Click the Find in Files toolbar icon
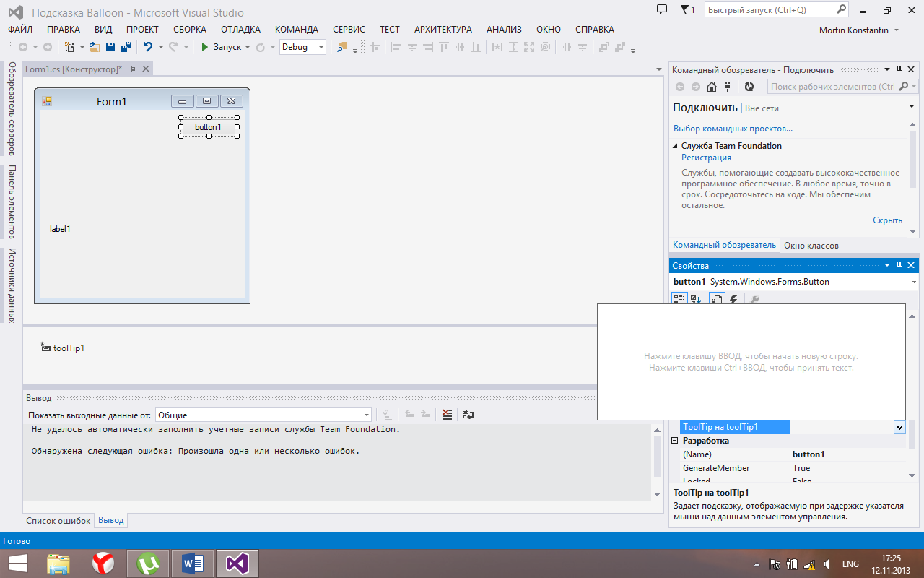This screenshot has height=578, width=924. pyautogui.click(x=342, y=47)
